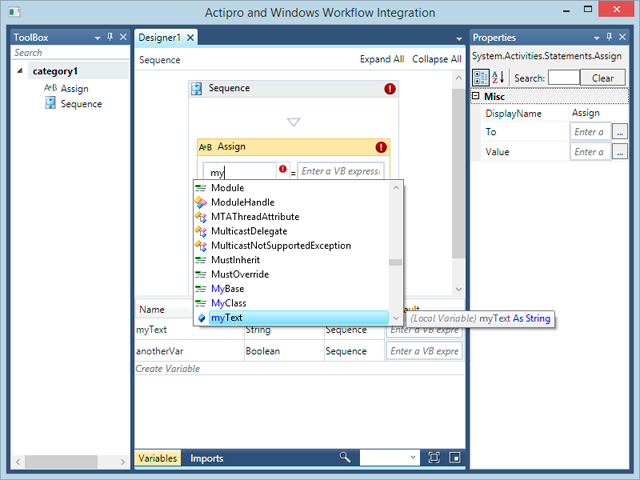Click Collapse All link
Viewport: 640px width, 480px height.
[436, 59]
